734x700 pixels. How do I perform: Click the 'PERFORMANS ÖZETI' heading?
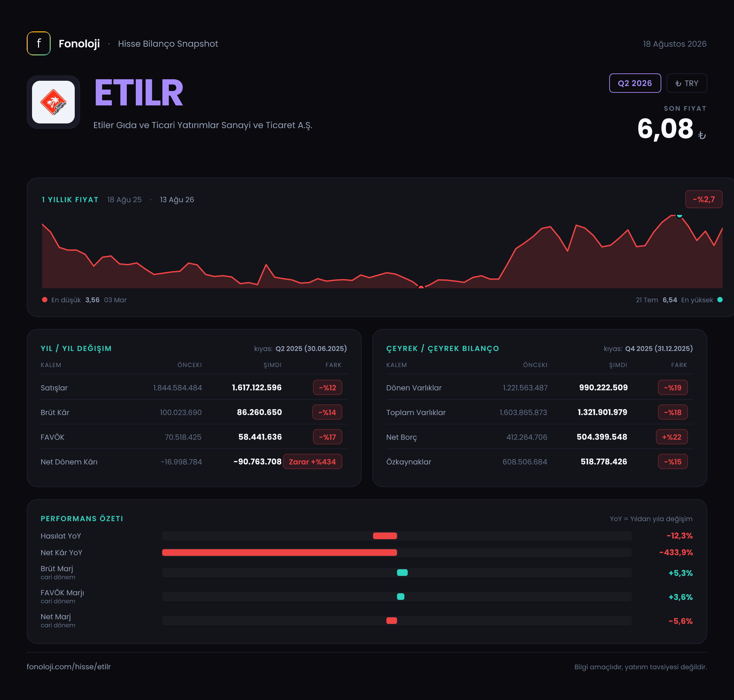82,518
